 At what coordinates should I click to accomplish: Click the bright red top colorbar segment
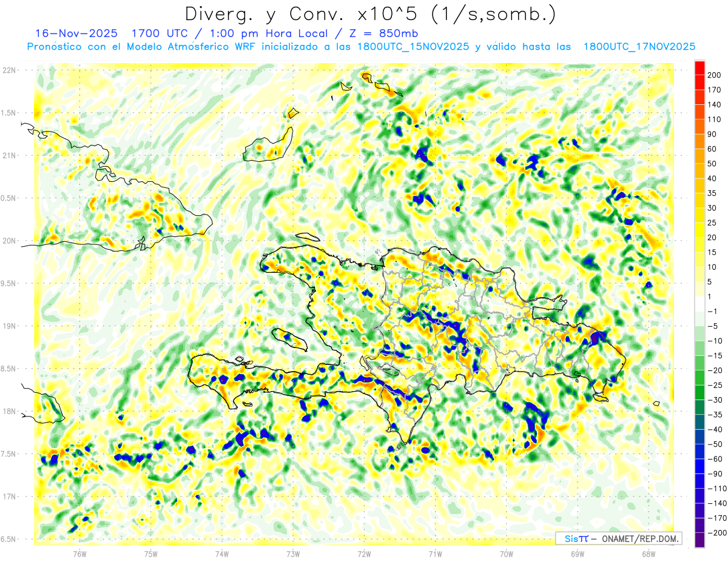[699, 67]
